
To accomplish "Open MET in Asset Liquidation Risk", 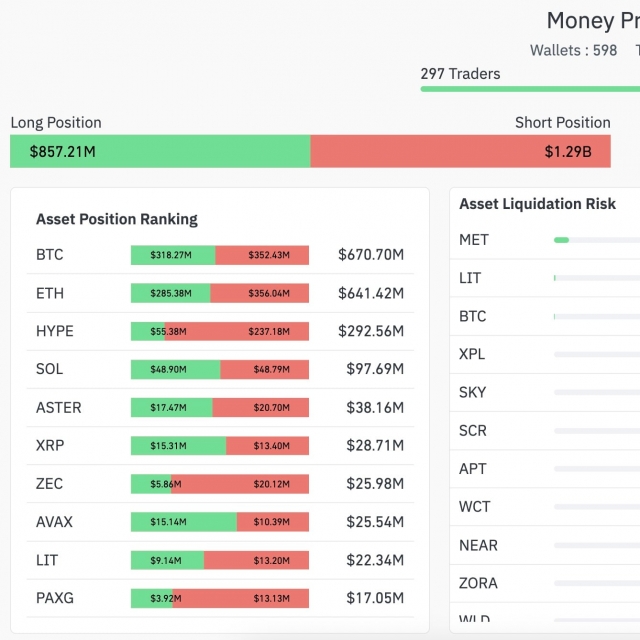I will 474,240.
